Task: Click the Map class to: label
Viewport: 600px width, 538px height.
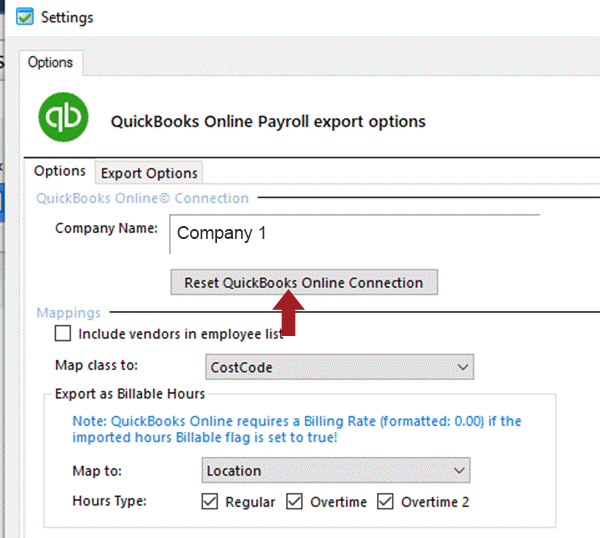Action: [96, 365]
